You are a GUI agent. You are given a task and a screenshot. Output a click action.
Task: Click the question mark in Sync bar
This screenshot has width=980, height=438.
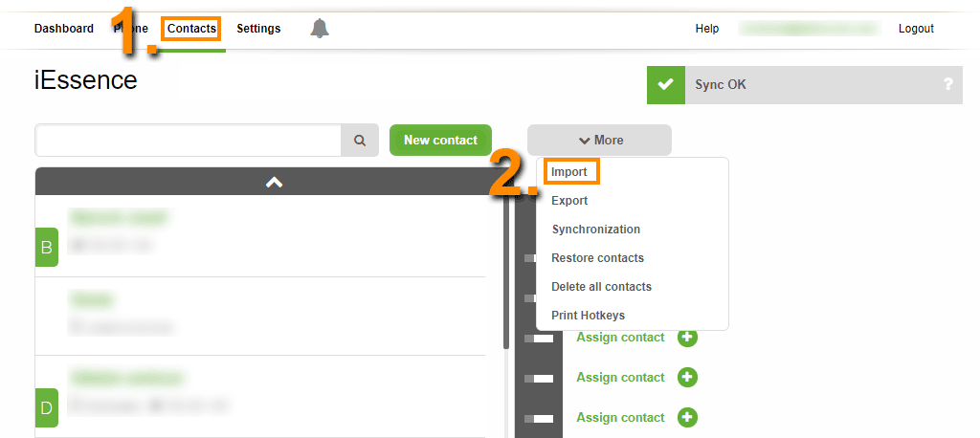click(947, 85)
